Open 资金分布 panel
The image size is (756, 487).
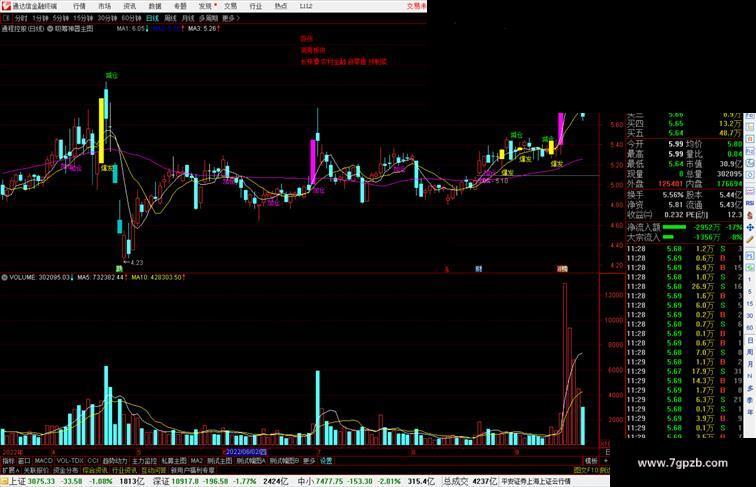coord(66,470)
